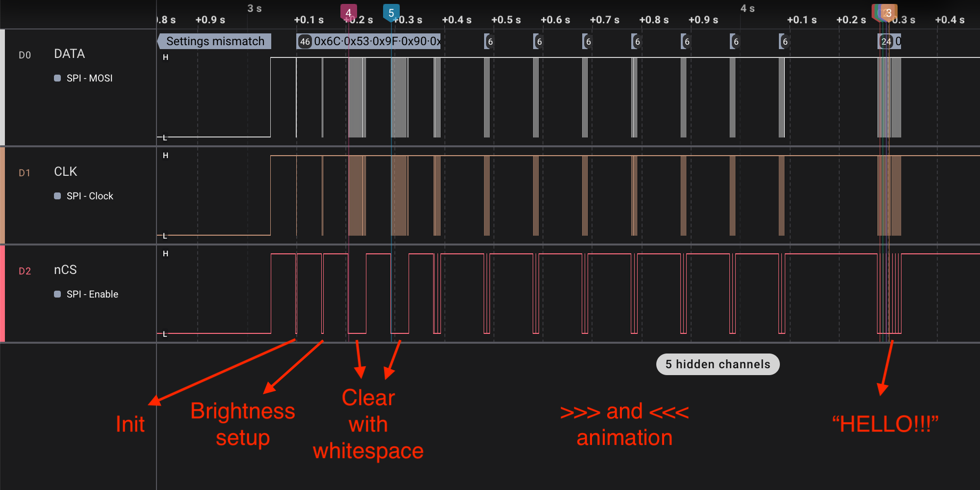
Task: Click the 24 byte-count badge near the HELLO burst
Action: (885, 42)
